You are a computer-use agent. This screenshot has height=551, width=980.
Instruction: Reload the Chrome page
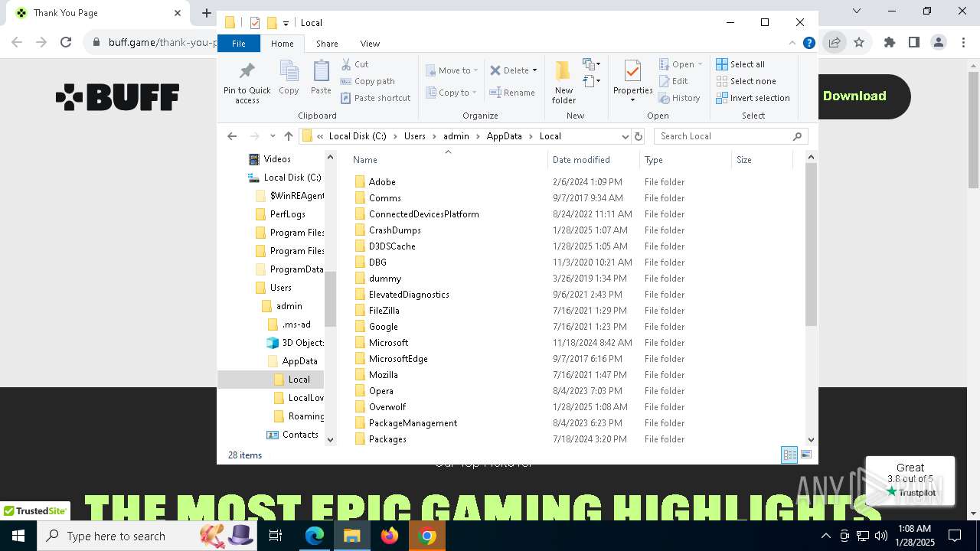coord(66,43)
